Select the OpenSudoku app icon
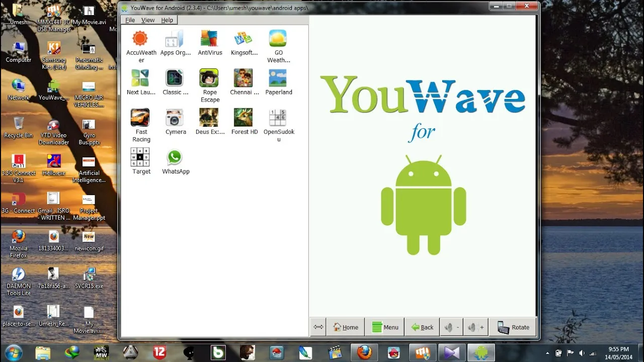The height and width of the screenshot is (362, 644). 278,117
